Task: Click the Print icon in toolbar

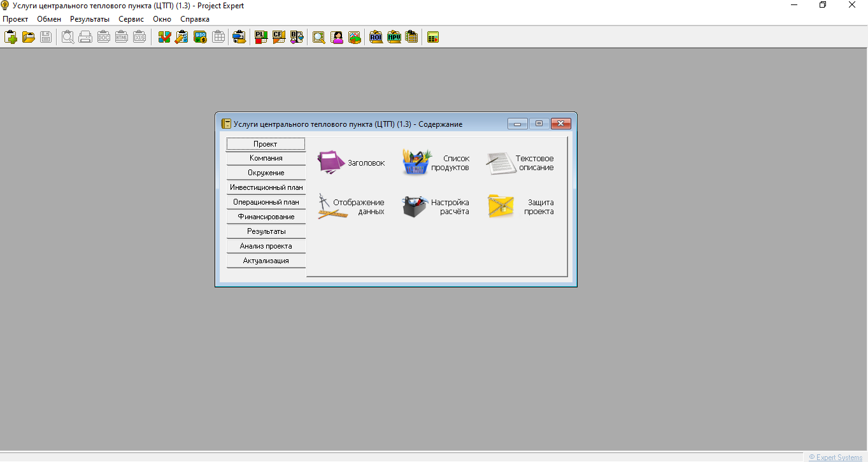Action: coord(85,37)
